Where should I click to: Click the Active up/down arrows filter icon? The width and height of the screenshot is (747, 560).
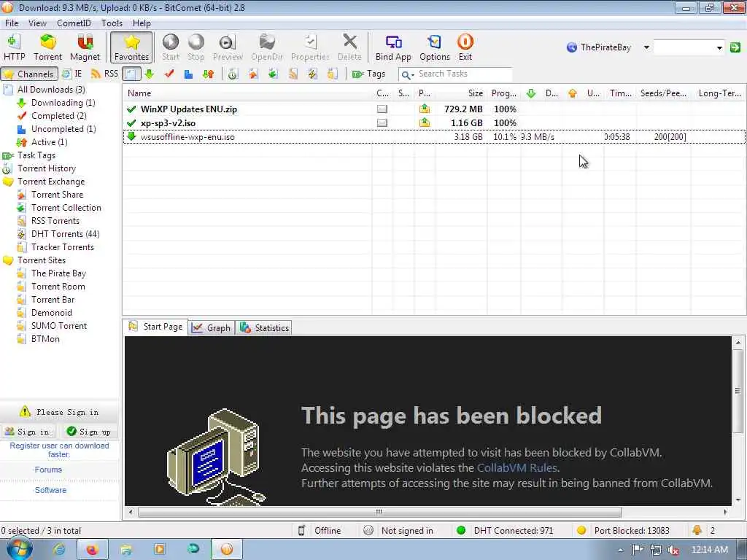click(x=208, y=74)
